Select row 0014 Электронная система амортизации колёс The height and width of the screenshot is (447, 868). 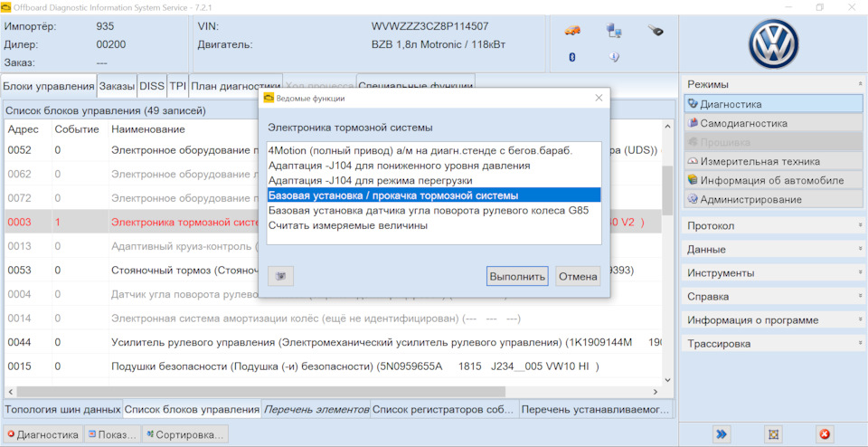334,319
